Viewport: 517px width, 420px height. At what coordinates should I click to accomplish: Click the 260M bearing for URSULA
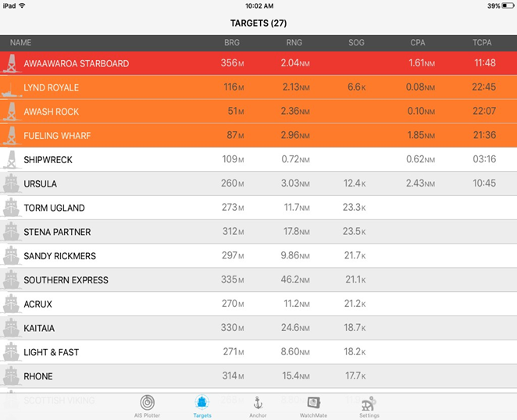coord(233,183)
